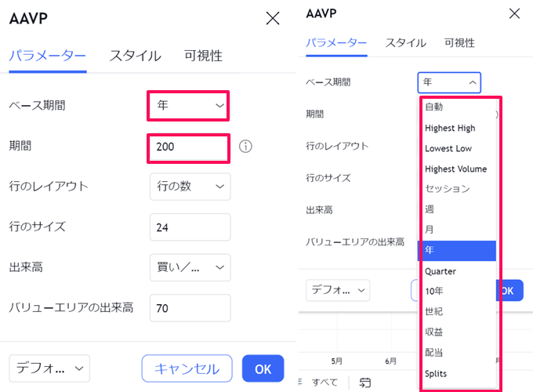
Task: Select 10年 option
Action: click(x=456, y=292)
